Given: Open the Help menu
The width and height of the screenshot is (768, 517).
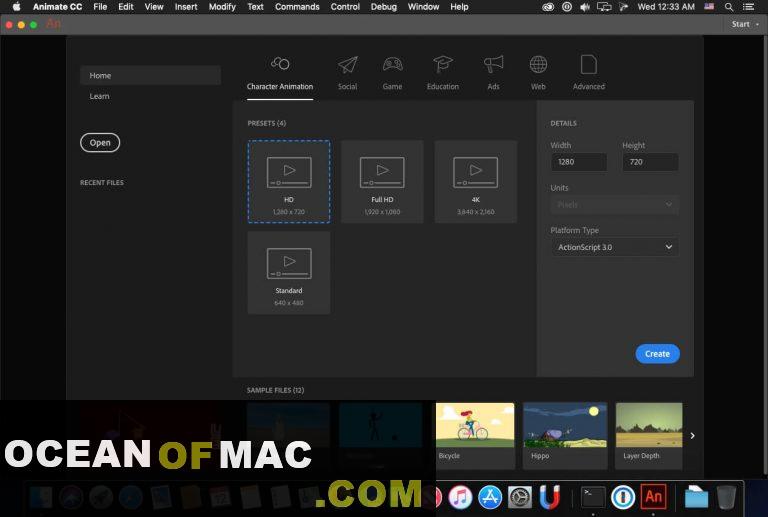Looking at the screenshot, I should 459,7.
